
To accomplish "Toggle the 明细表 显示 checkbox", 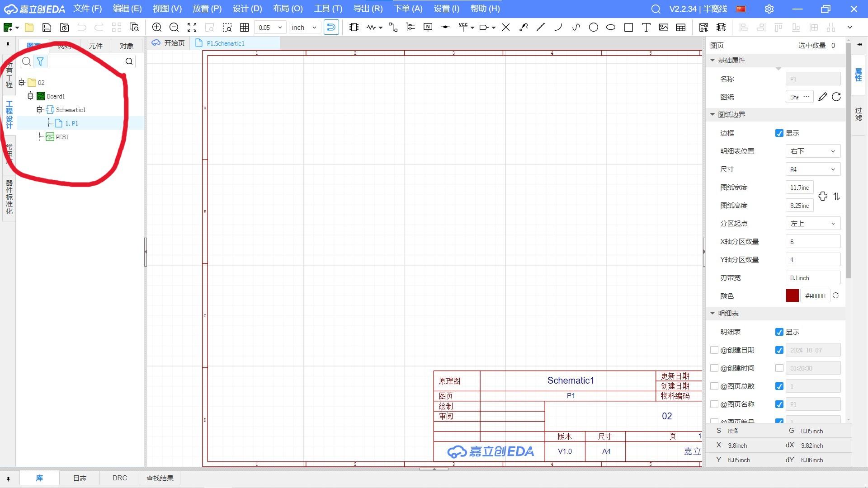I will pos(779,332).
